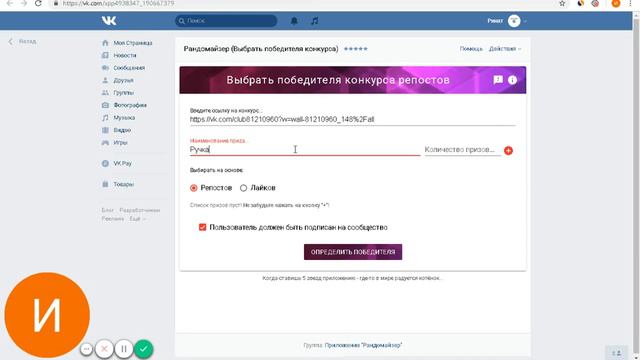The image size is (640, 360).
Task: Open the Реклама footer link
Action: 113,219
